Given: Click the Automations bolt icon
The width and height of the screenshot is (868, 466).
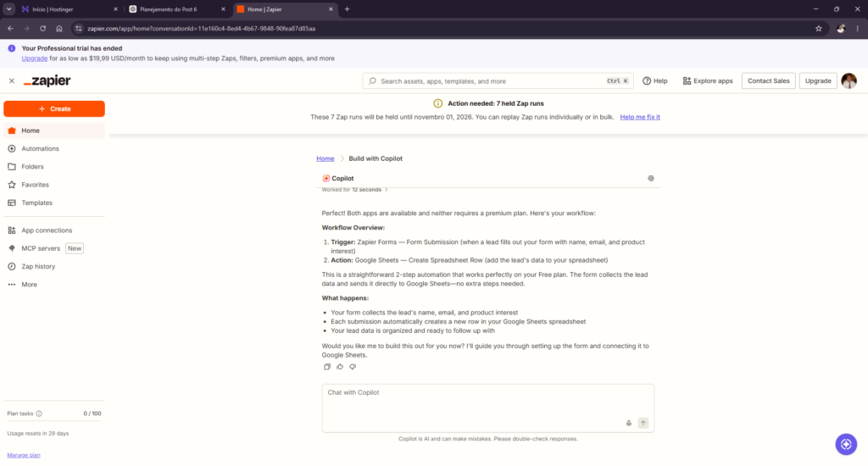Looking at the screenshot, I should 12,149.
